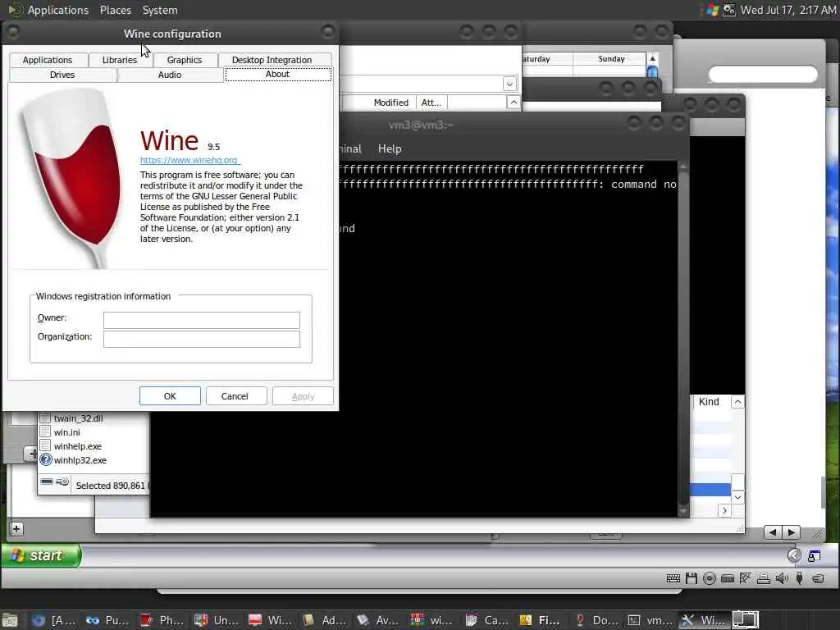
Task: Click the plus button at bottom left
Action: [16, 529]
